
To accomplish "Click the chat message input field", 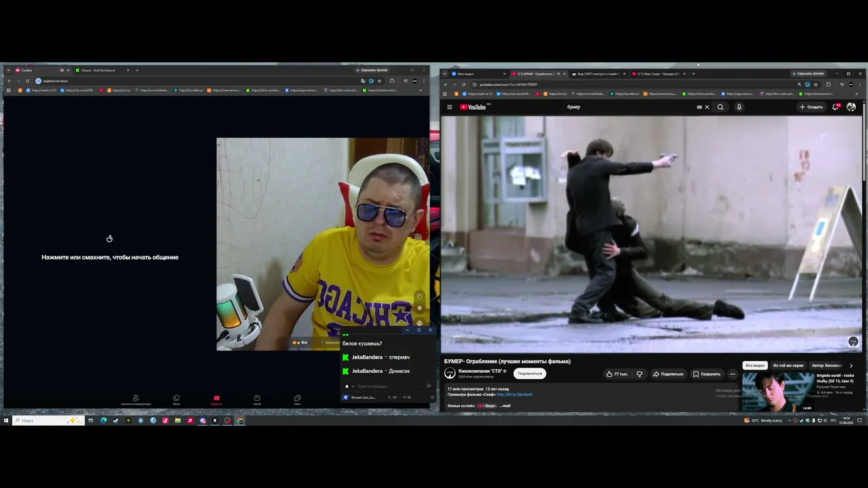I will 389,386.
